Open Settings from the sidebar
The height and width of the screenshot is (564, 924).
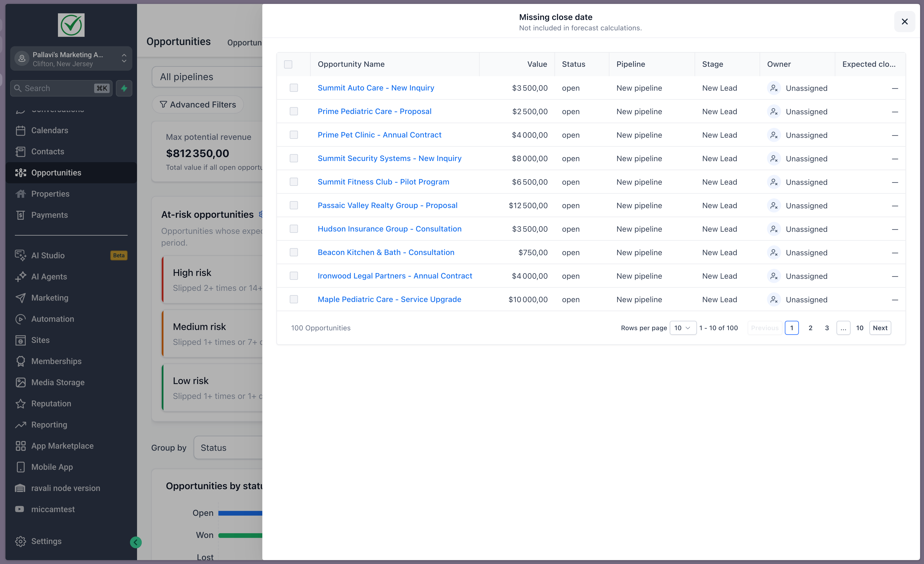[47, 541]
